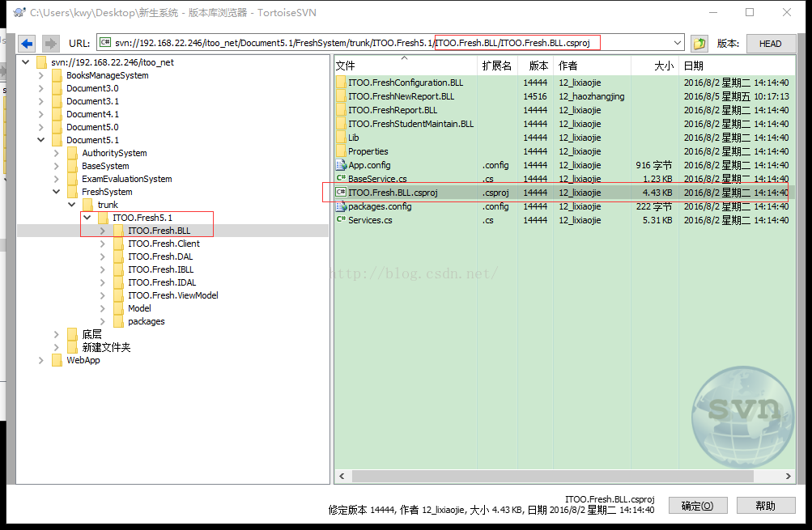The image size is (812, 530).
Task: Click folder icon of ITOO.FreshStudentMaintain.BLL
Action: click(341, 124)
